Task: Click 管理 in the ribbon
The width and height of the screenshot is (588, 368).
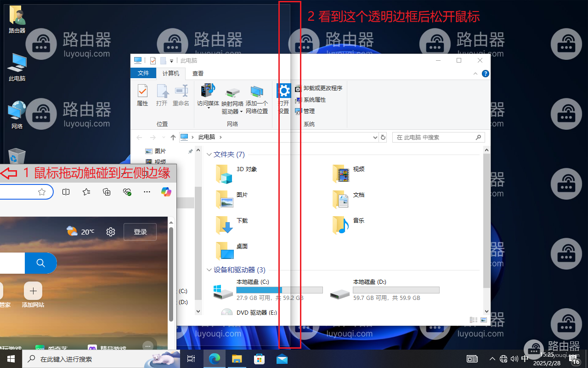Action: click(305, 111)
